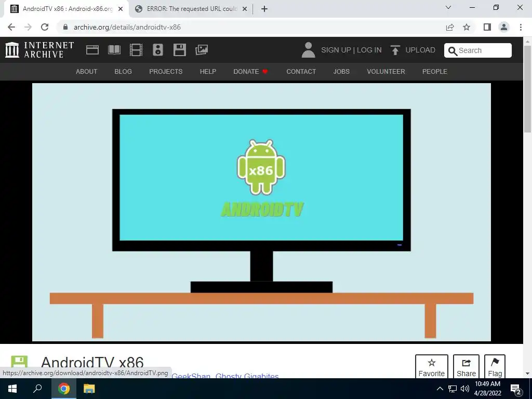
Task: Open the CONTACT menu item
Action: click(x=301, y=72)
